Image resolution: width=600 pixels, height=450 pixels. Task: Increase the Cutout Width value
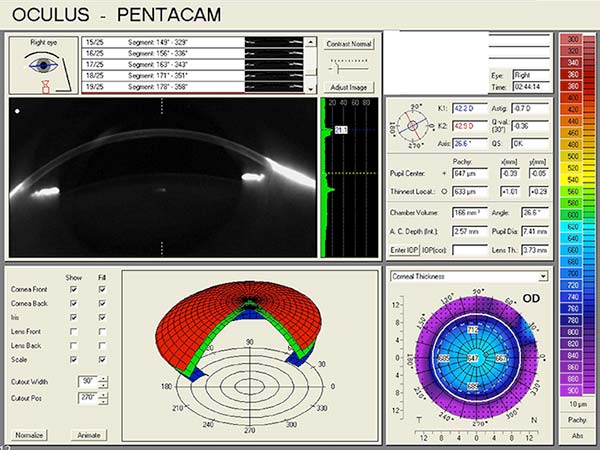coord(103,377)
